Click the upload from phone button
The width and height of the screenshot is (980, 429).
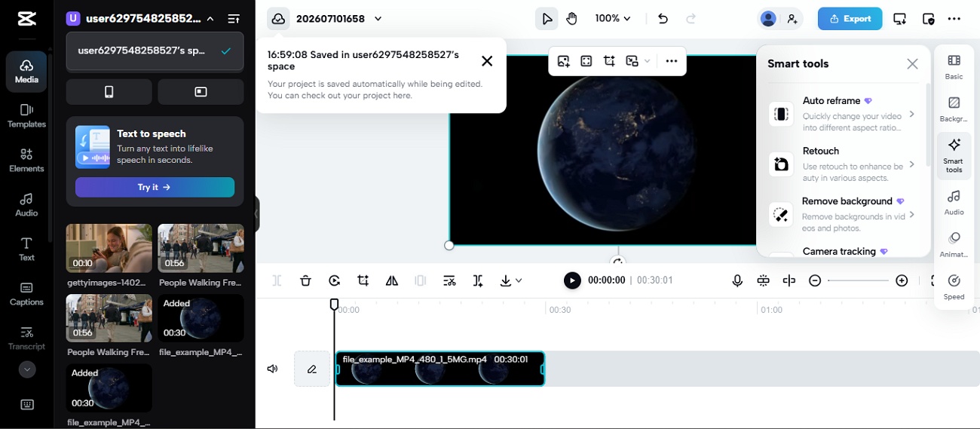(x=109, y=92)
